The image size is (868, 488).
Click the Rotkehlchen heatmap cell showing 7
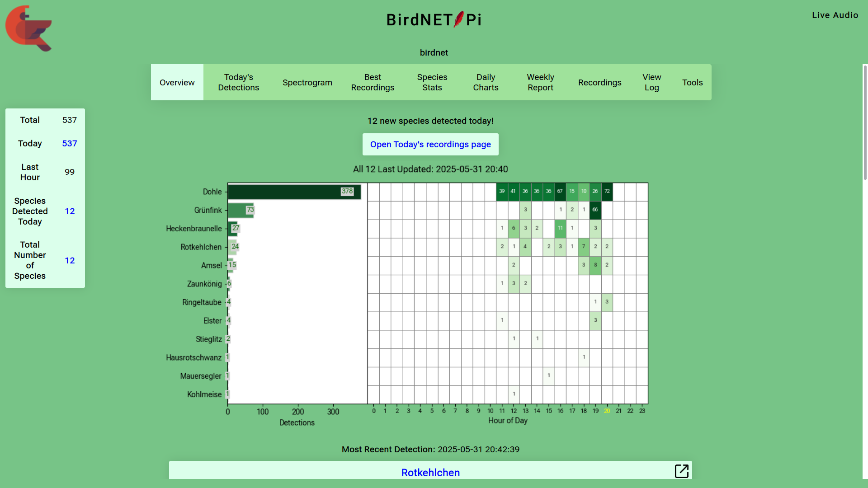click(584, 247)
